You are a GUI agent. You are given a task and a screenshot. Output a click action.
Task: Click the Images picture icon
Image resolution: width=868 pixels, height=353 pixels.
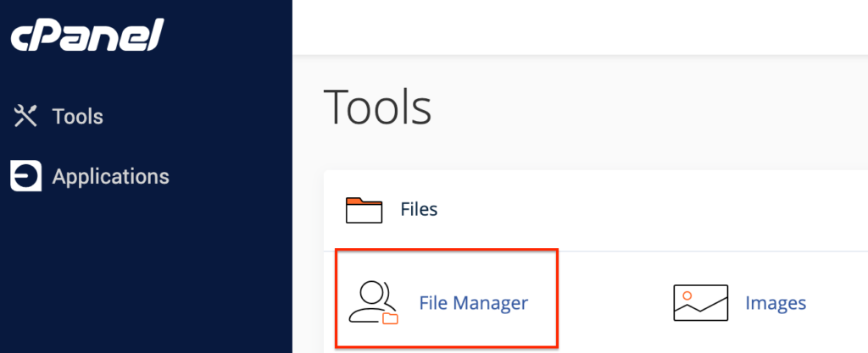pos(700,303)
